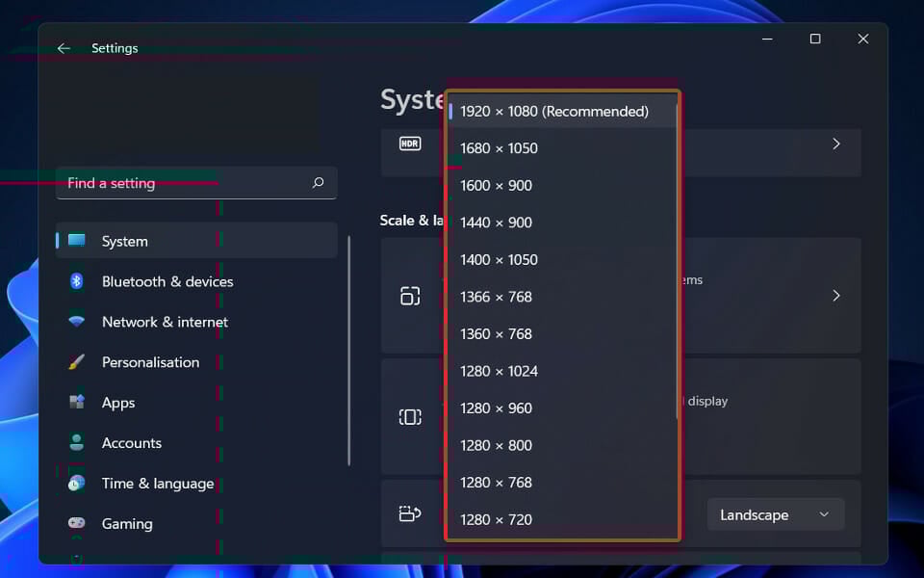
Task: Click the Accounts person icon
Action: 77,442
